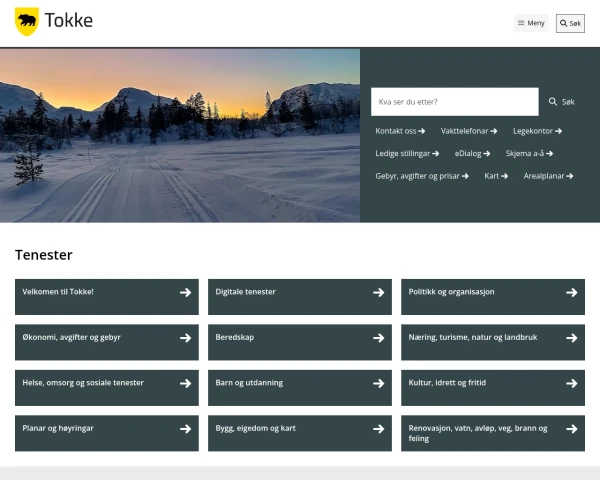The height and width of the screenshot is (480, 600).
Task: Open the Økonomi, avgifter og gebyr tile
Action: click(x=106, y=339)
